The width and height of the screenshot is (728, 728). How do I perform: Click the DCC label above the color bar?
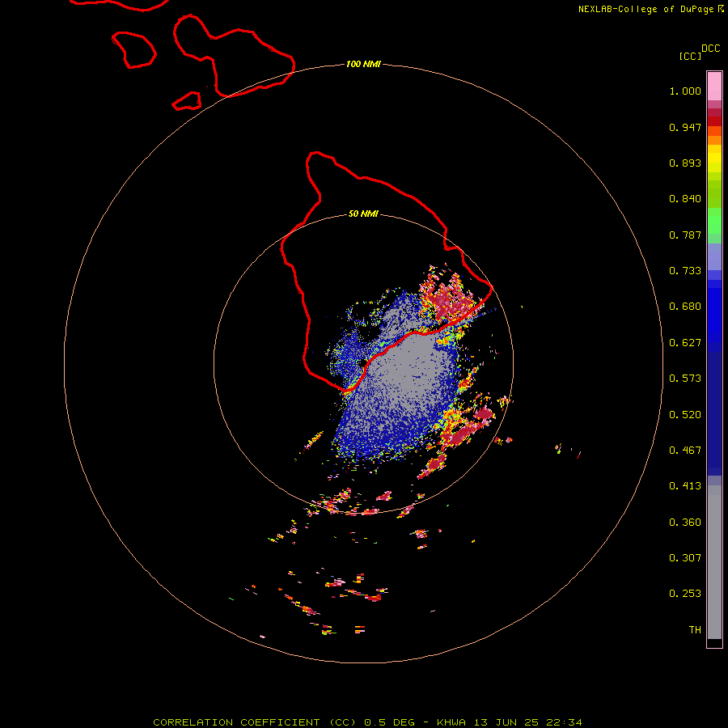(711, 49)
